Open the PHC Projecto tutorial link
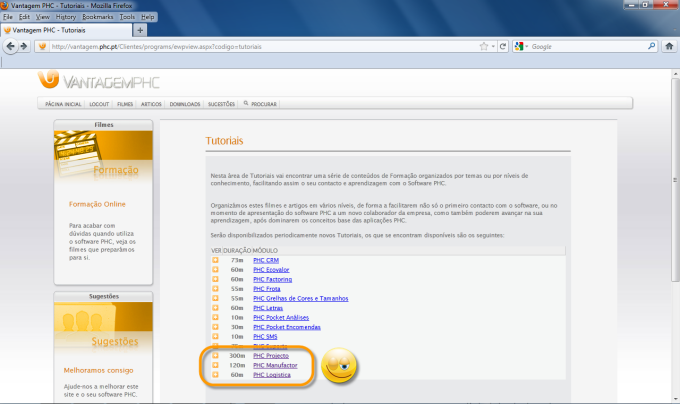The width and height of the screenshot is (680, 404). tap(270, 355)
